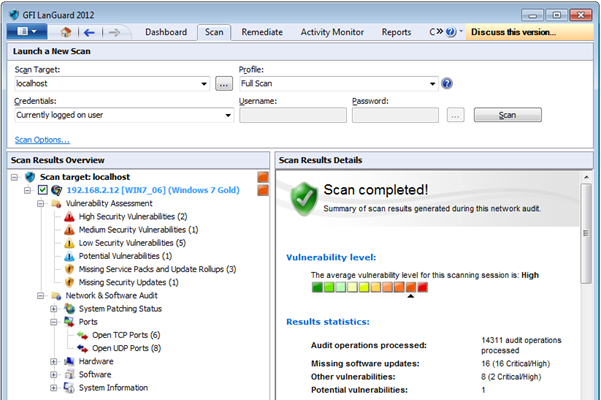Open the Remediate tab
Image resolution: width=601 pixels, height=400 pixels.
coord(260,32)
